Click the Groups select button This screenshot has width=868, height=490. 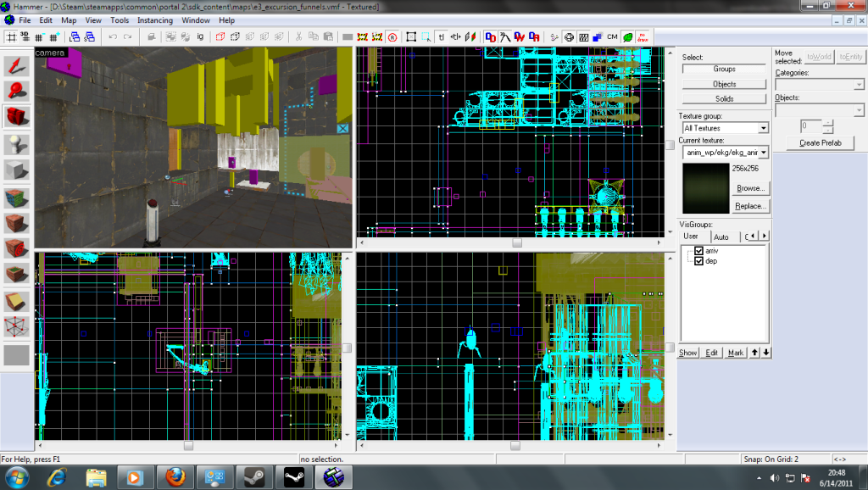point(724,69)
